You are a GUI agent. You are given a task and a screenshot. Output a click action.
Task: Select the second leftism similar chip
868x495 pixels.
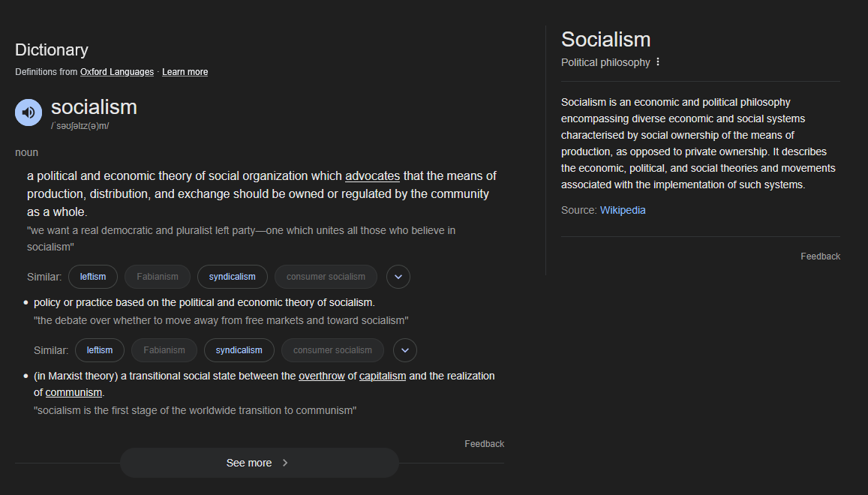[100, 350]
